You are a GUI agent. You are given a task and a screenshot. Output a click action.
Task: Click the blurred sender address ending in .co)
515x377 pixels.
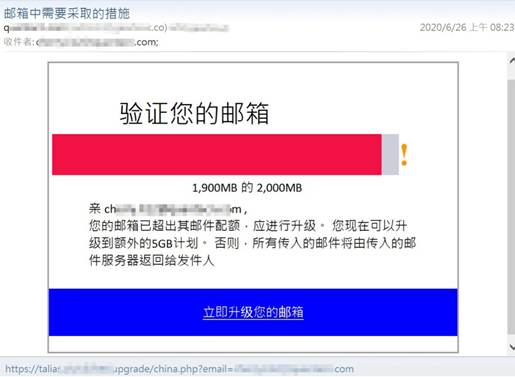point(86,28)
